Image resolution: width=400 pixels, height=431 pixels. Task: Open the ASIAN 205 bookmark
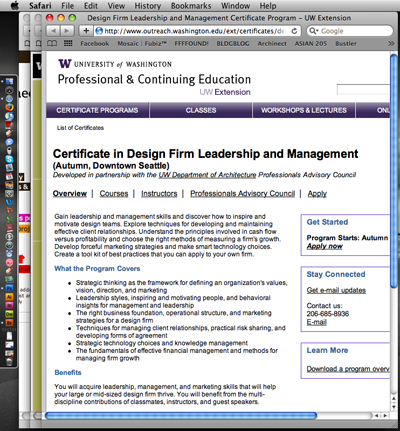click(x=311, y=44)
